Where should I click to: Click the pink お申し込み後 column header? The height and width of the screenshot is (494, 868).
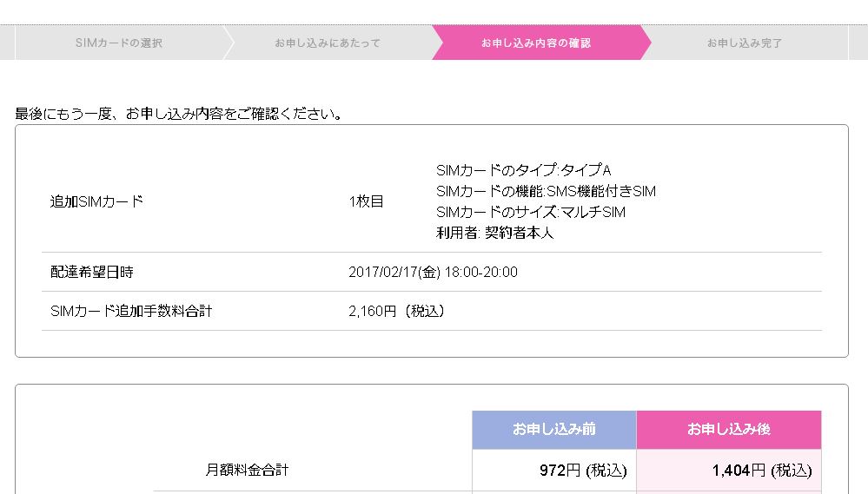728,430
